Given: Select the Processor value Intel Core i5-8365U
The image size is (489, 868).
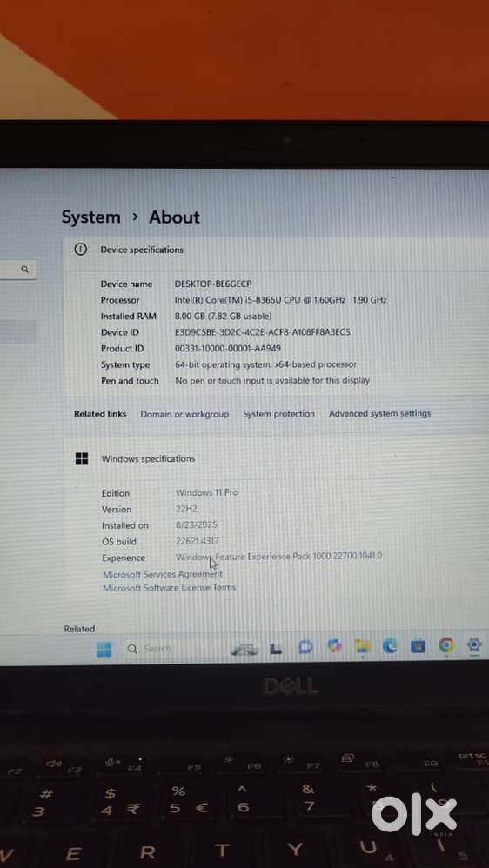Looking at the screenshot, I should click(281, 299).
